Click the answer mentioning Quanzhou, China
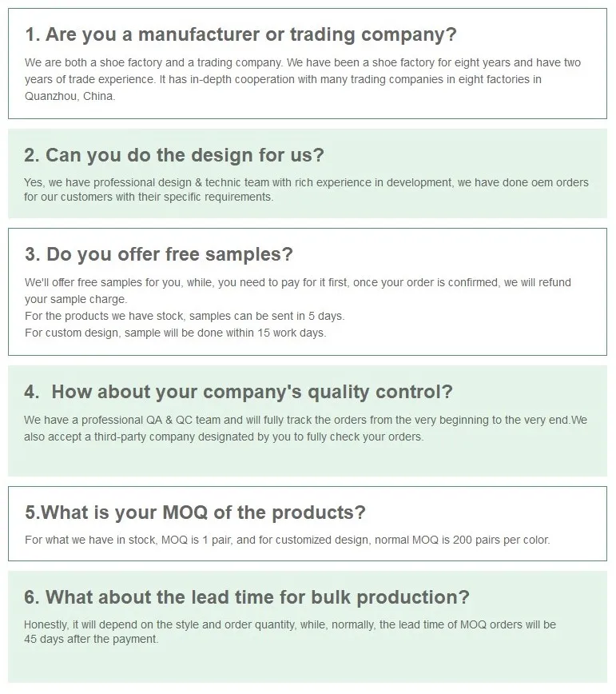The height and width of the screenshot is (694, 616). [x=303, y=79]
